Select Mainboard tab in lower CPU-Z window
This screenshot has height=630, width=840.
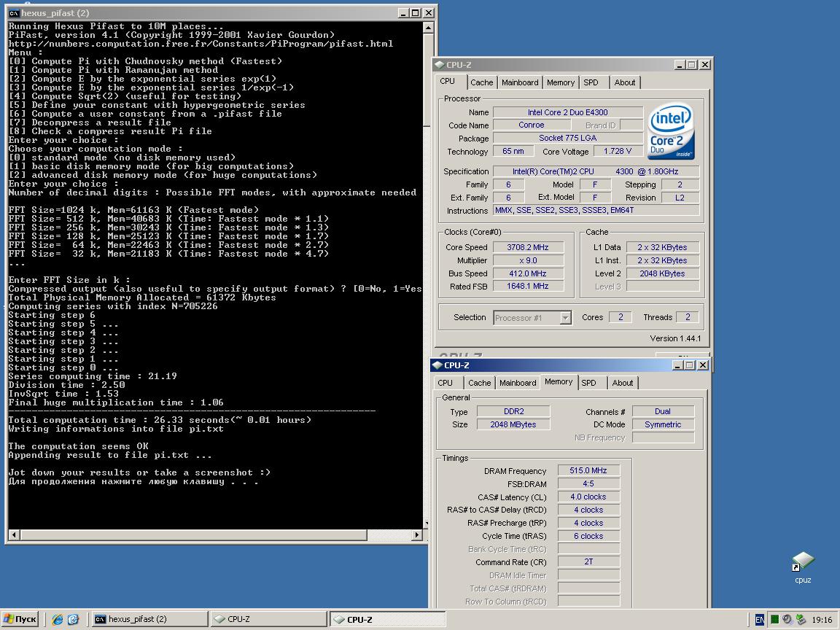click(x=518, y=383)
